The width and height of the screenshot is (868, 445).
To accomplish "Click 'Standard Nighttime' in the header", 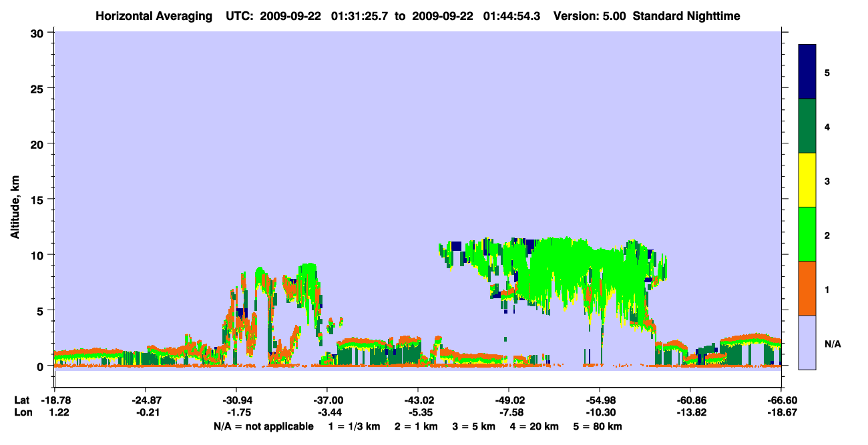I will pyautogui.click(x=686, y=15).
